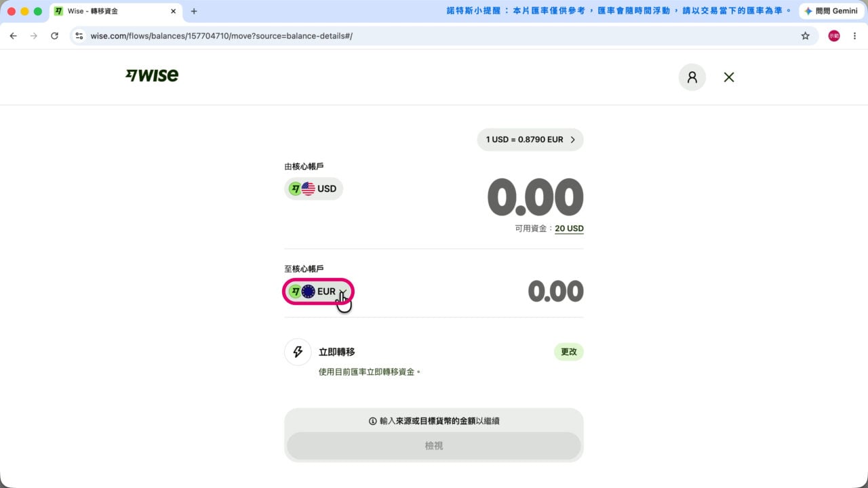Click the 由核心帳戶 label

tap(304, 166)
